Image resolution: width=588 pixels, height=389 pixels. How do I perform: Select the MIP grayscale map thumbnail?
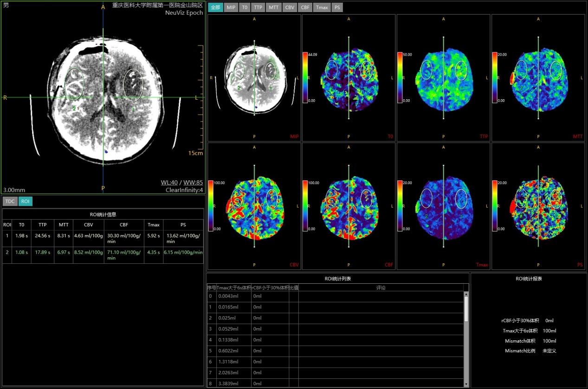click(254, 77)
